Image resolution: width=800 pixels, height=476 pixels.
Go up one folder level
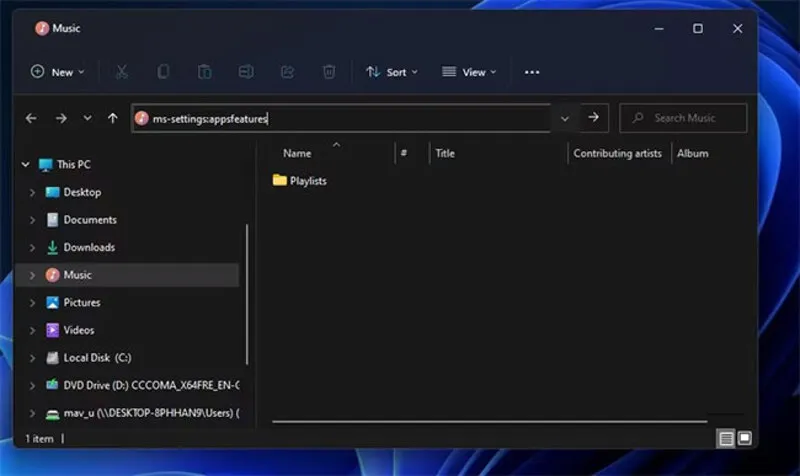(x=113, y=118)
